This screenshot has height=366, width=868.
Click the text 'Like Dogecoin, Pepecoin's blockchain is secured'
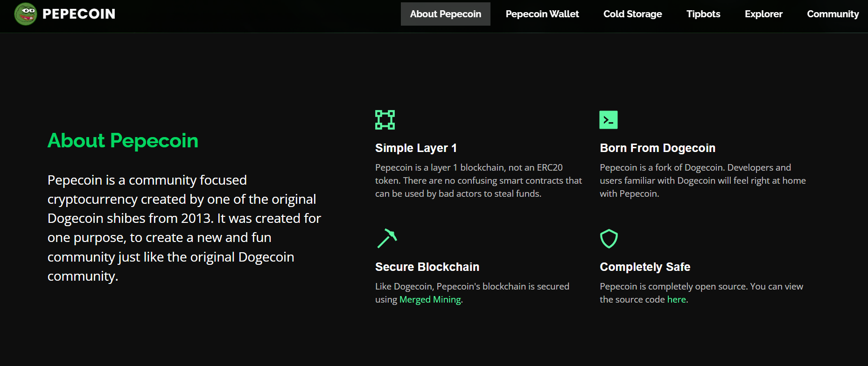(472, 286)
